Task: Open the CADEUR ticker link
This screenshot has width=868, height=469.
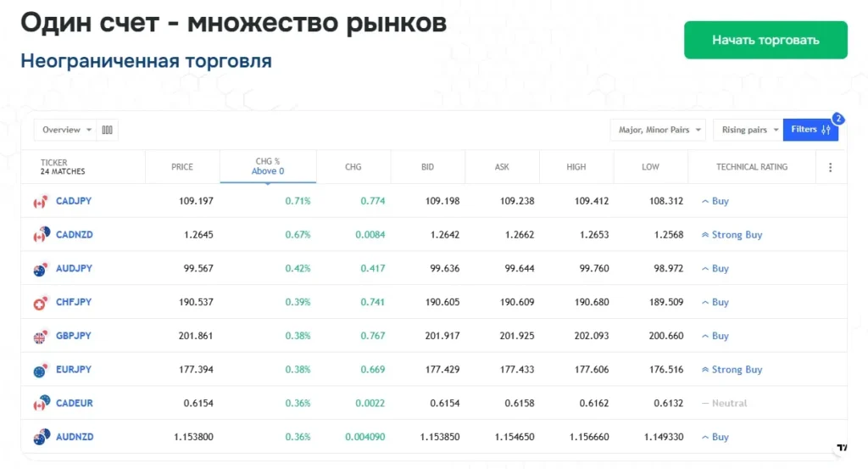Action: click(75, 404)
